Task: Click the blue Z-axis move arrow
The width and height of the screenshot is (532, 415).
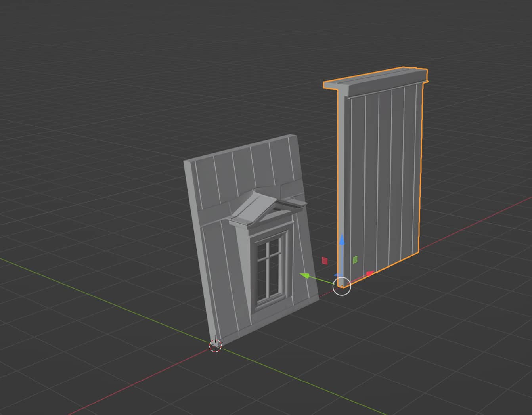Action: 342,241
